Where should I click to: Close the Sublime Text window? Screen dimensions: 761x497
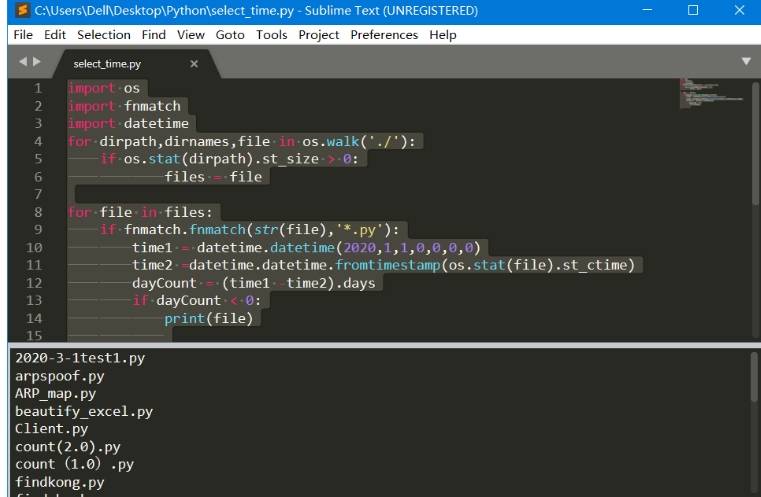coord(739,10)
